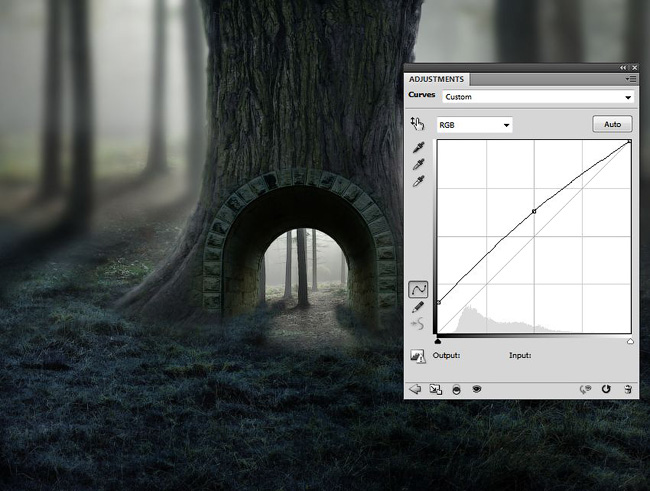Click the black point input slider

coord(438,341)
